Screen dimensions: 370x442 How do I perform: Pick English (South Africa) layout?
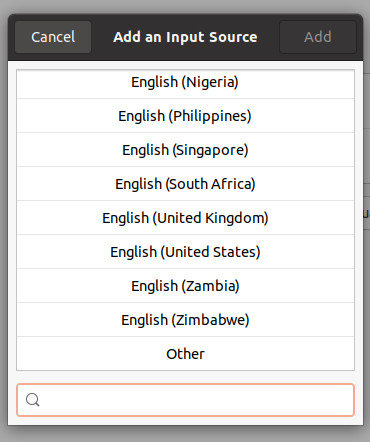[185, 184]
